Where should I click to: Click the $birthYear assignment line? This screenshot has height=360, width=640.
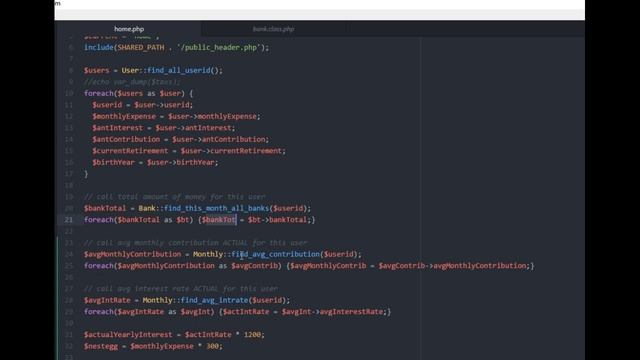click(x=155, y=162)
